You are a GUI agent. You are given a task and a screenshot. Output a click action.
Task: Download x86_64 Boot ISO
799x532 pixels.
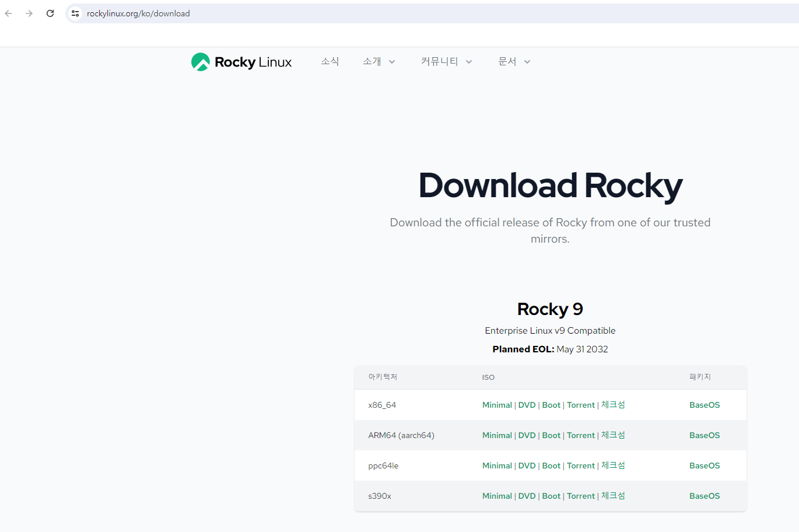click(x=551, y=405)
